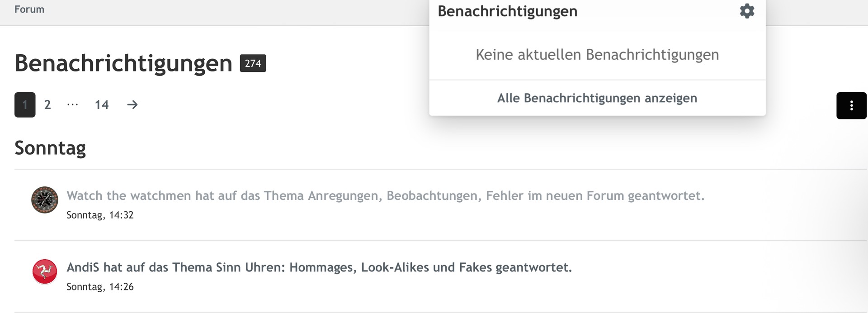This screenshot has height=313, width=868.
Task: Open the three-dot options menu
Action: [x=851, y=105]
